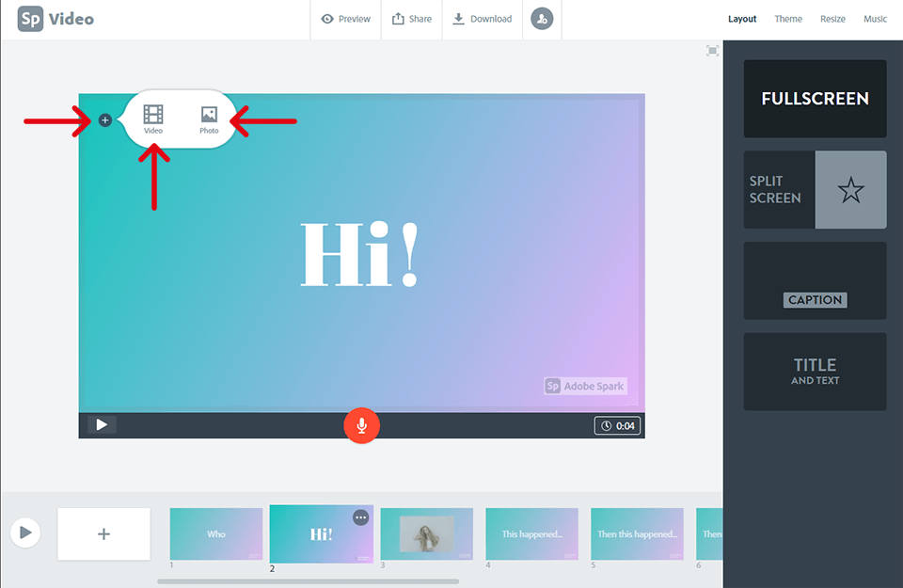903x588 pixels.
Task: Select the Then this happened slide thumbnail
Action: click(x=637, y=533)
